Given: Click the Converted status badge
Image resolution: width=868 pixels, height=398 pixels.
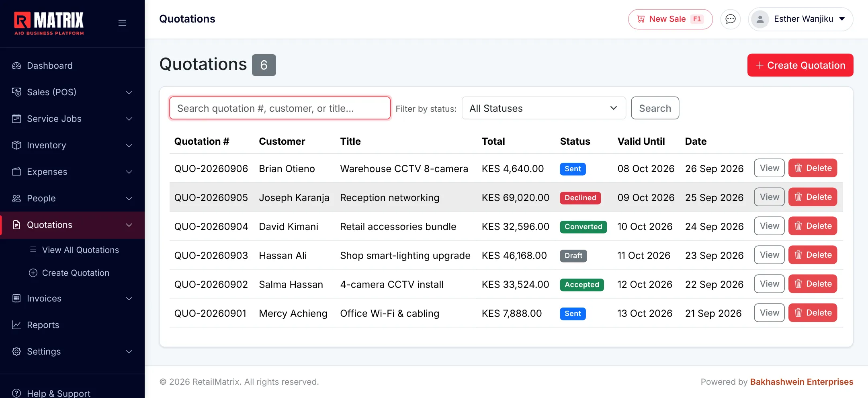Looking at the screenshot, I should coord(583,227).
